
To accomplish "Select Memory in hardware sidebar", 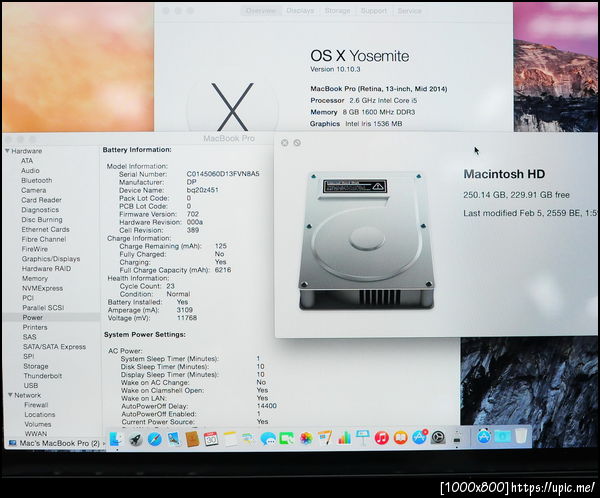I will [35, 279].
